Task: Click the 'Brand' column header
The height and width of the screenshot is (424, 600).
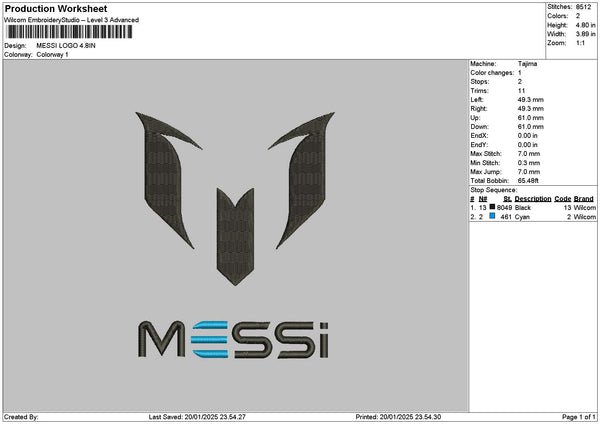Action: pyautogui.click(x=584, y=199)
